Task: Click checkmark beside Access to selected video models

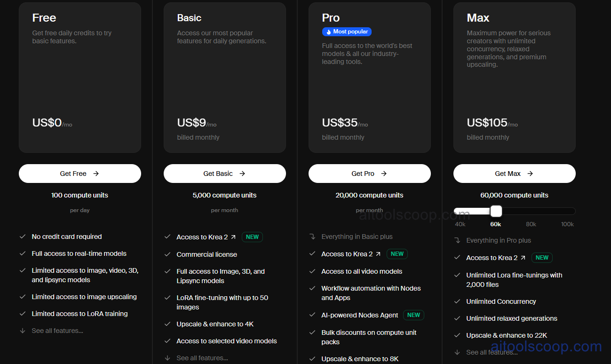Action: click(x=167, y=341)
